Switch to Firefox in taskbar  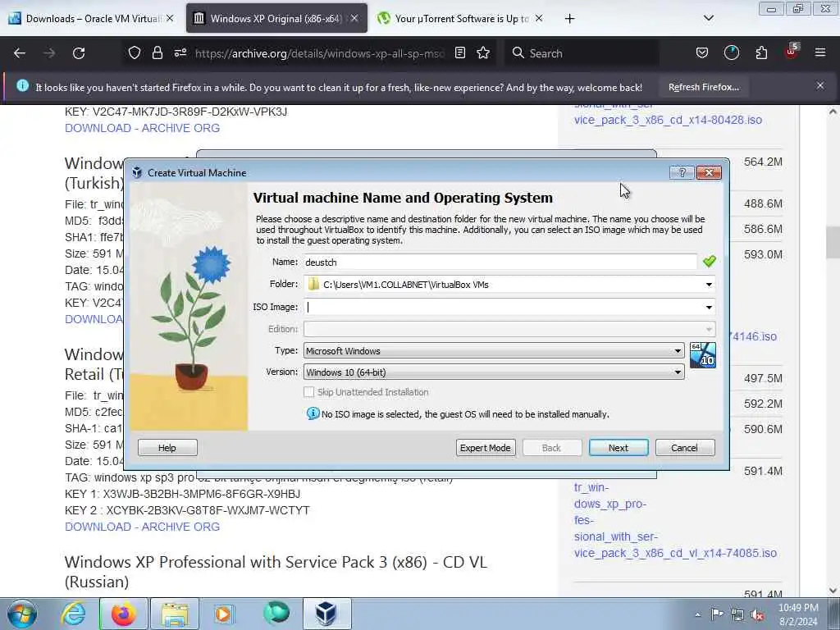pyautogui.click(x=123, y=614)
